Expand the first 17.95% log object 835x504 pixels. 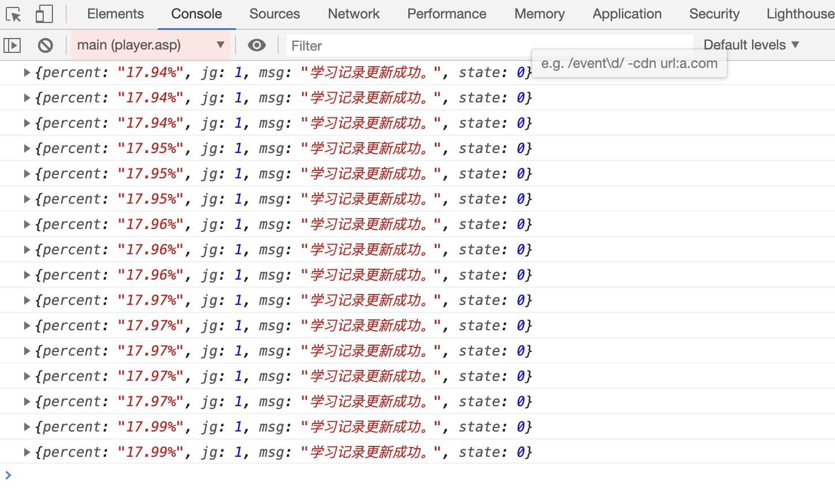tap(26, 148)
